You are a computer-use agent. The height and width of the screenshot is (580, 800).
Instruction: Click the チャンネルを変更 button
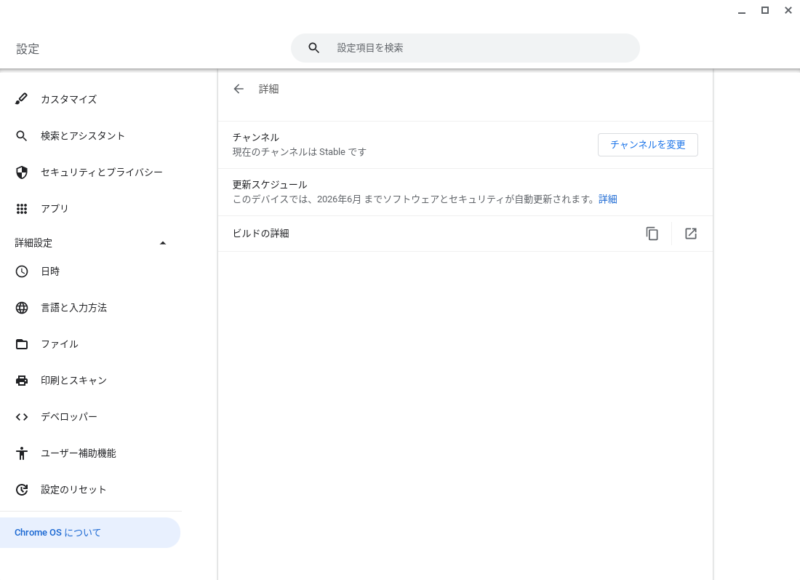tap(647, 145)
